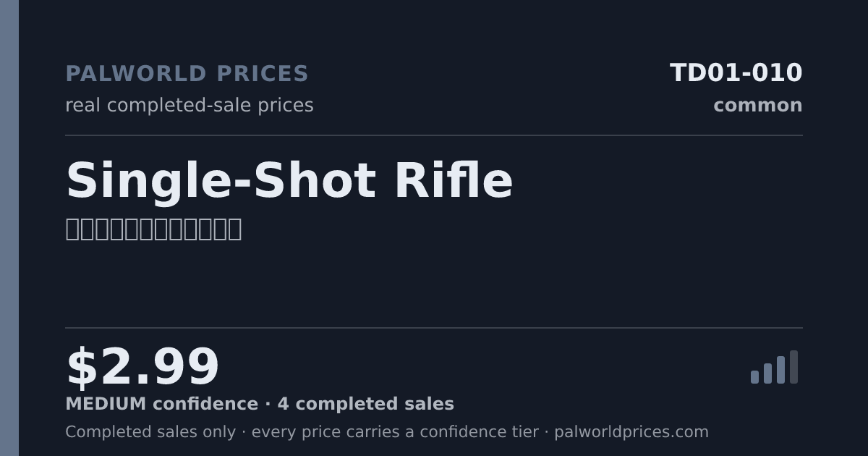Viewport: 868px width, 456px height.
Task: Click the Completed sales only footer text
Action: point(150,432)
